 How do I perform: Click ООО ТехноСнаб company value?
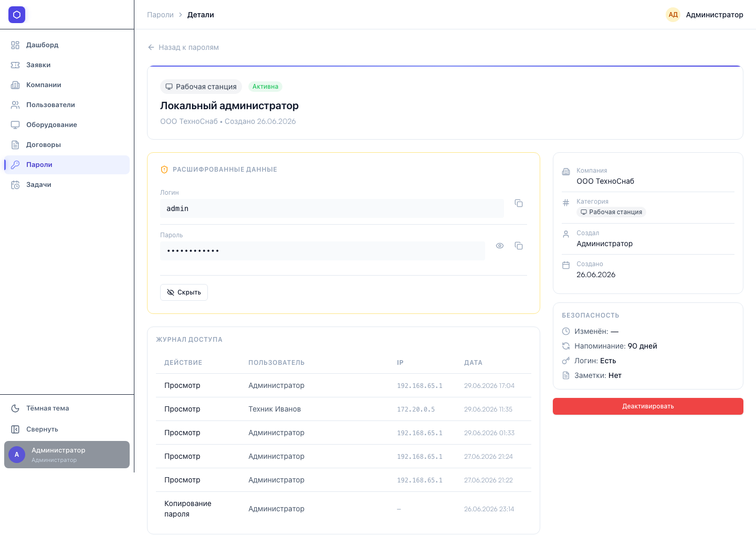[x=605, y=181]
